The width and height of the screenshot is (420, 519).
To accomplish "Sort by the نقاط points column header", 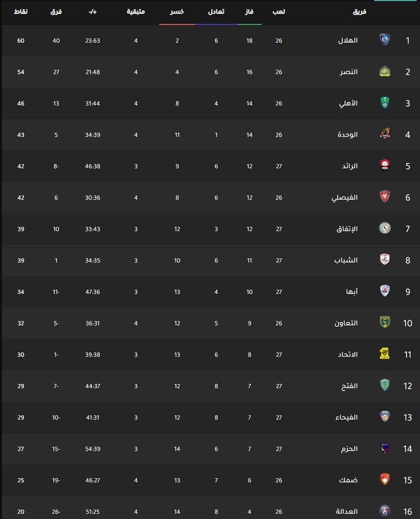I will click(20, 12).
